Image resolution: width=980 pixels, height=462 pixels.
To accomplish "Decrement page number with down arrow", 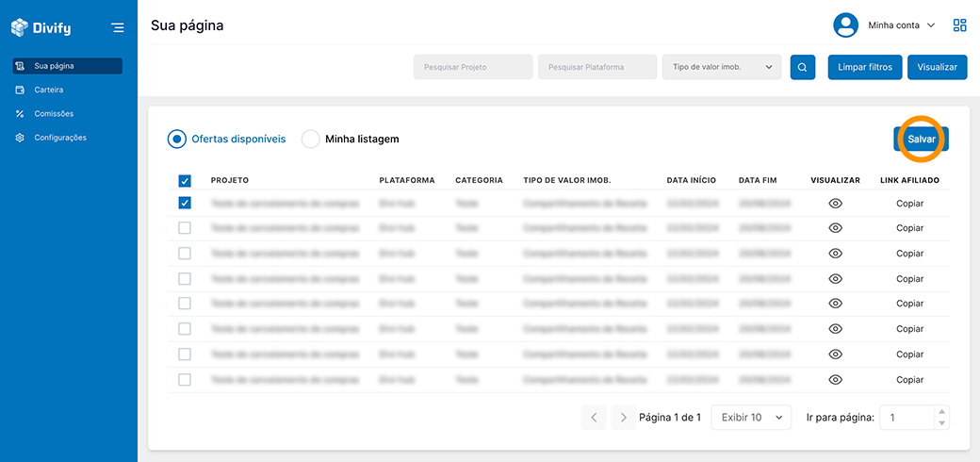I will point(942,423).
